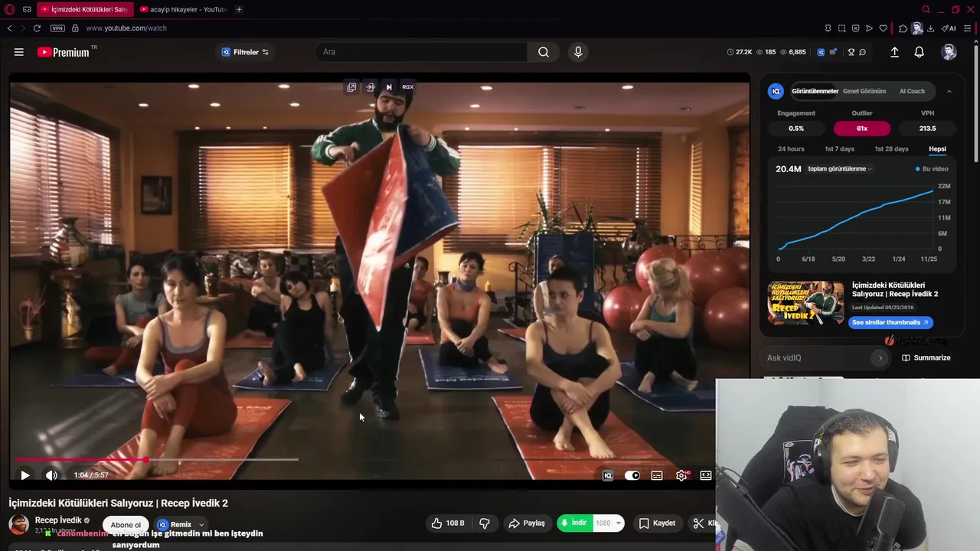Open vidIQ trophy achievements icon
The width and height of the screenshot is (980, 551).
click(x=851, y=52)
